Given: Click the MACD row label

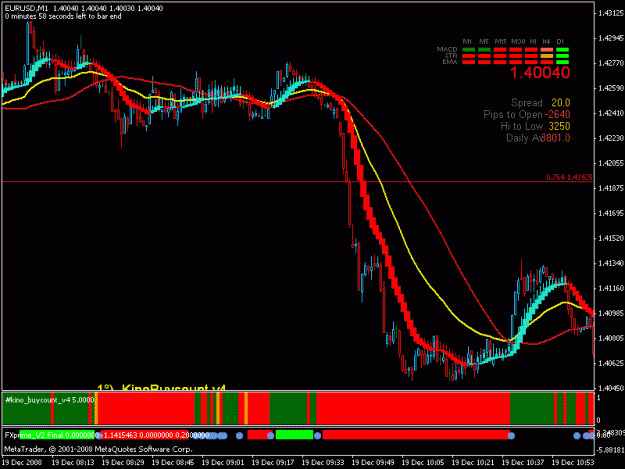Looking at the screenshot, I should pyautogui.click(x=447, y=49).
